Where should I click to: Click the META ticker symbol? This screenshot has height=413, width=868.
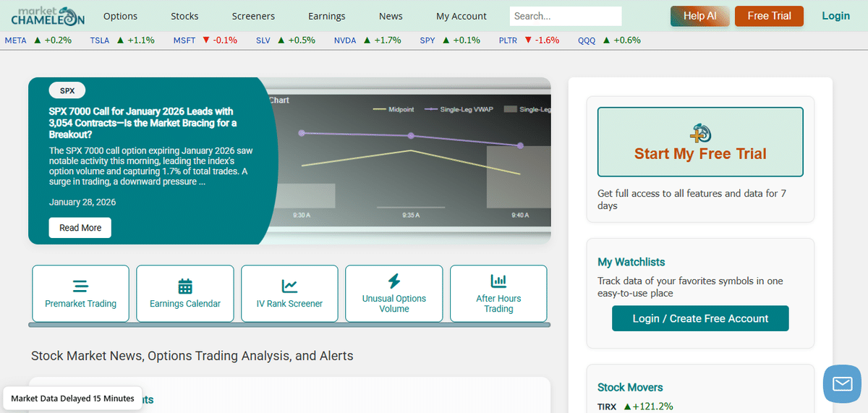tap(15, 41)
